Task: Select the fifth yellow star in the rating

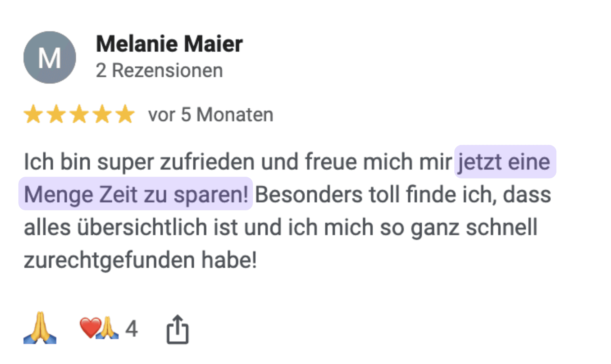Action: 124,114
